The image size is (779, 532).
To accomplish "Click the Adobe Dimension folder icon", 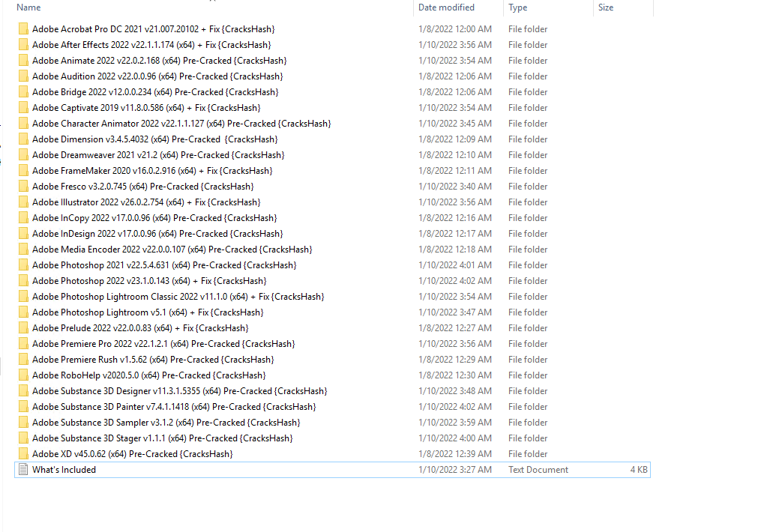I will 23,139.
